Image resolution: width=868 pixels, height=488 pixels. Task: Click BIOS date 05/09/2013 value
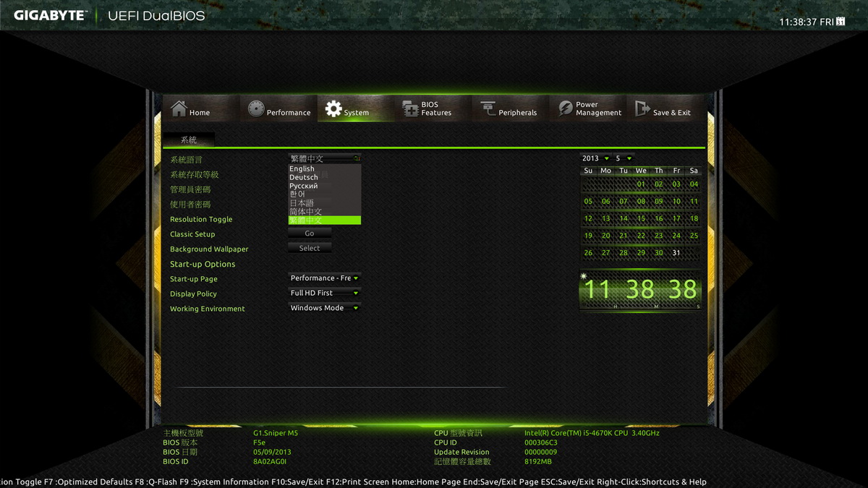pyautogui.click(x=272, y=452)
